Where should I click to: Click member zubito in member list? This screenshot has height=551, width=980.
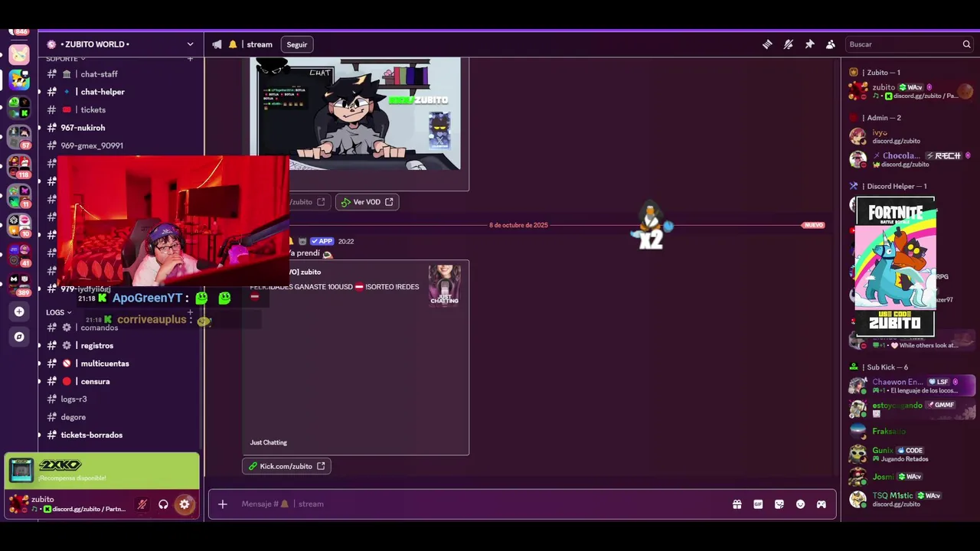911,91
